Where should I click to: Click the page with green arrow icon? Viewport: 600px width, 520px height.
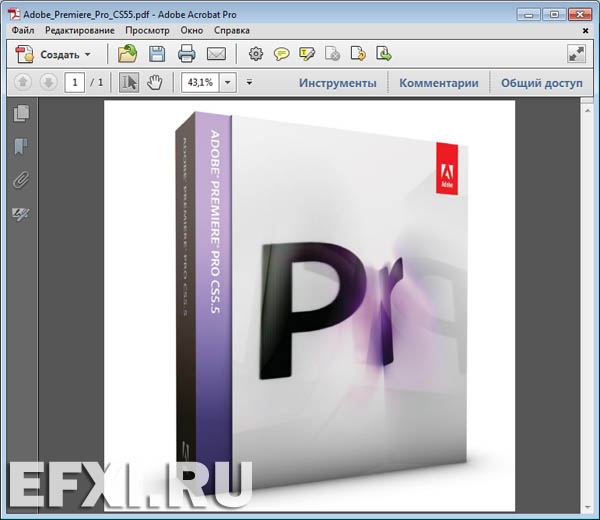coord(383,54)
